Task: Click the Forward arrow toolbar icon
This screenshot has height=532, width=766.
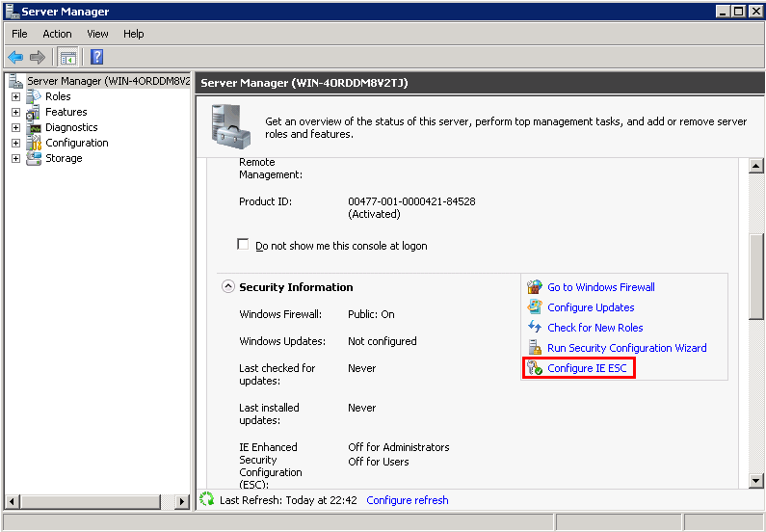Action: (38, 57)
